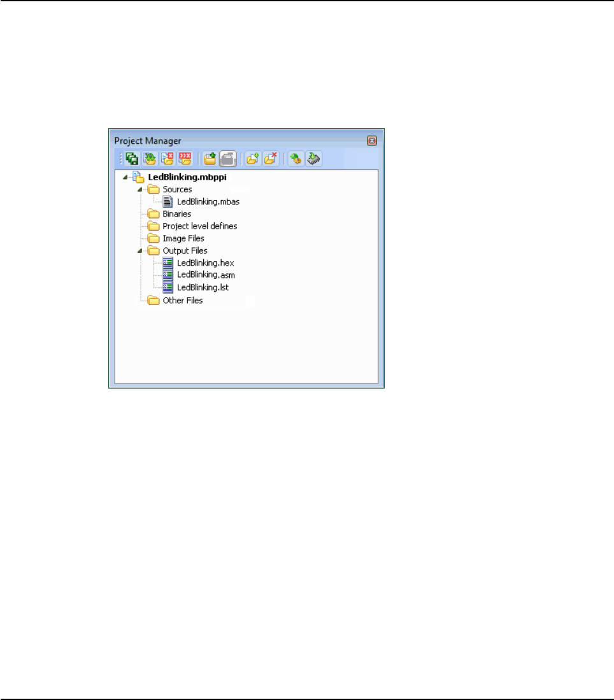This screenshot has width=614, height=700.
Task: Click the Other Files folder icon
Action: point(153,301)
